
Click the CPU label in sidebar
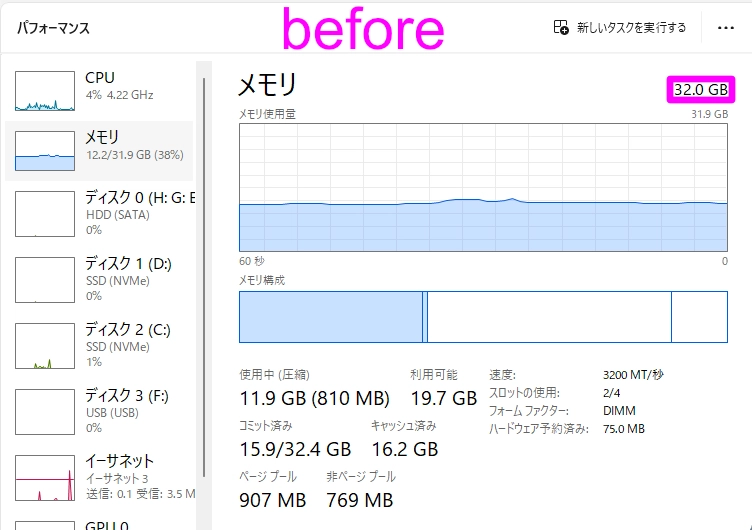100,78
